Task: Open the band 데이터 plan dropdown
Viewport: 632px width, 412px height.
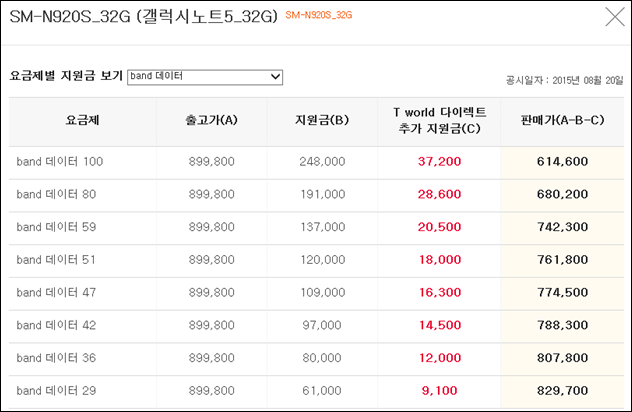Action: (x=205, y=77)
